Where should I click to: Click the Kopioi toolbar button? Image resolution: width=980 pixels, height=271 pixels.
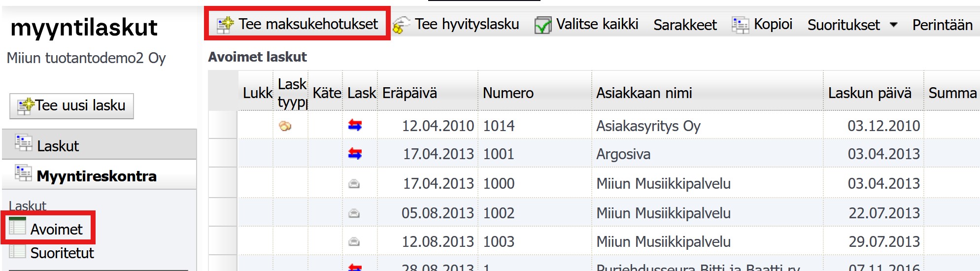pos(762,24)
